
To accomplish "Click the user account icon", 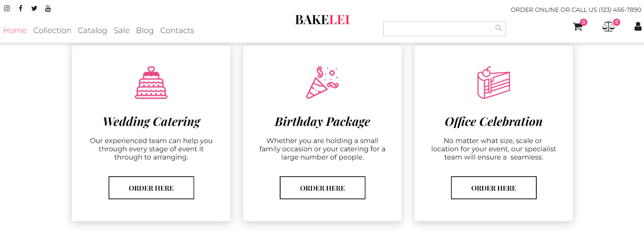I will pos(638,27).
